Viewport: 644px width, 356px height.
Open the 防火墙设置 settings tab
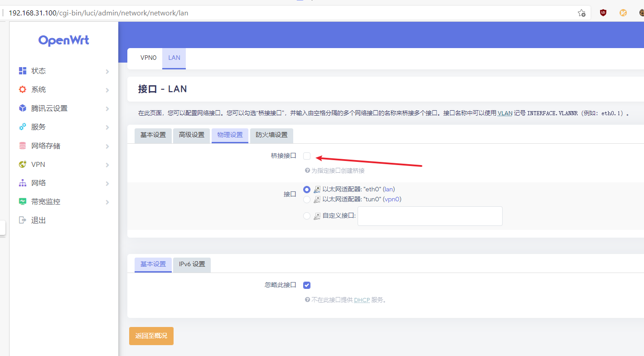tap(271, 135)
